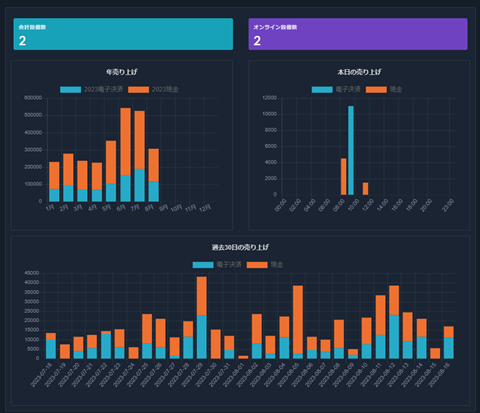Click the purple online devices card
The image size is (480, 413).
coord(358,34)
